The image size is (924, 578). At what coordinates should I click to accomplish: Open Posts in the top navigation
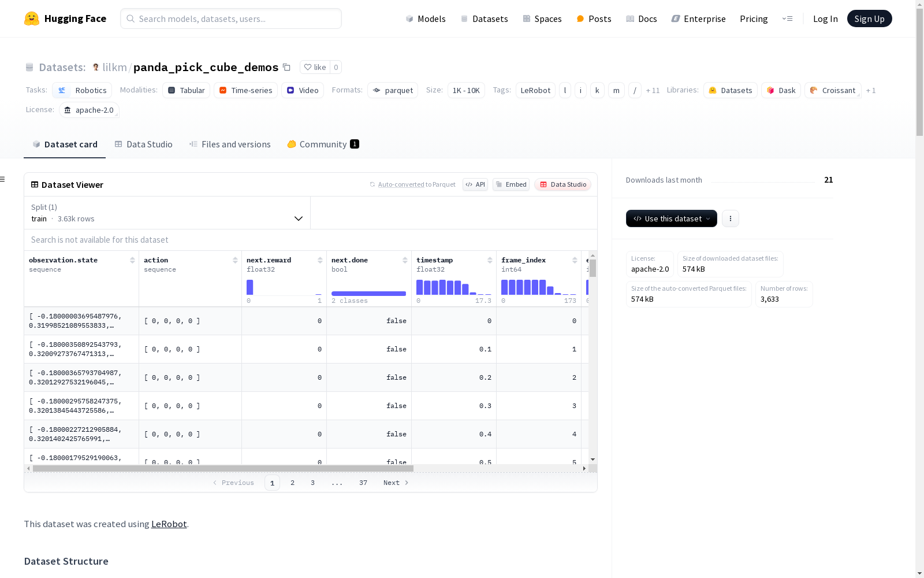click(x=594, y=18)
